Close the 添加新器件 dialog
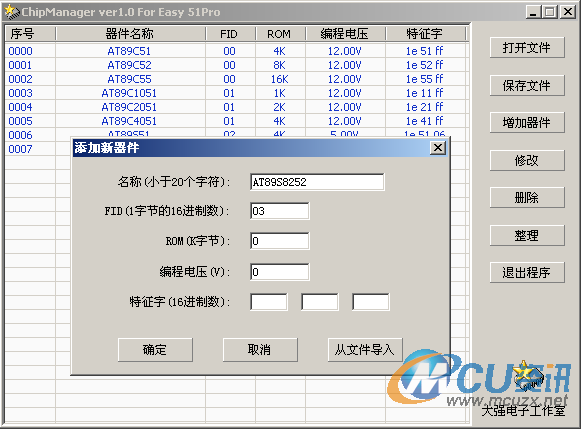Viewport: 581px width, 429px height. point(438,148)
